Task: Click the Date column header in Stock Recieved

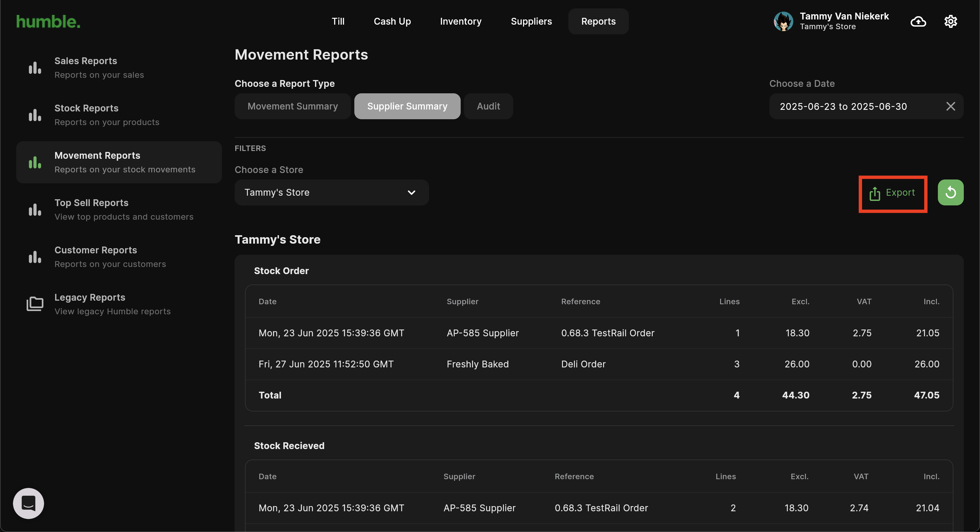Action: tap(267, 476)
